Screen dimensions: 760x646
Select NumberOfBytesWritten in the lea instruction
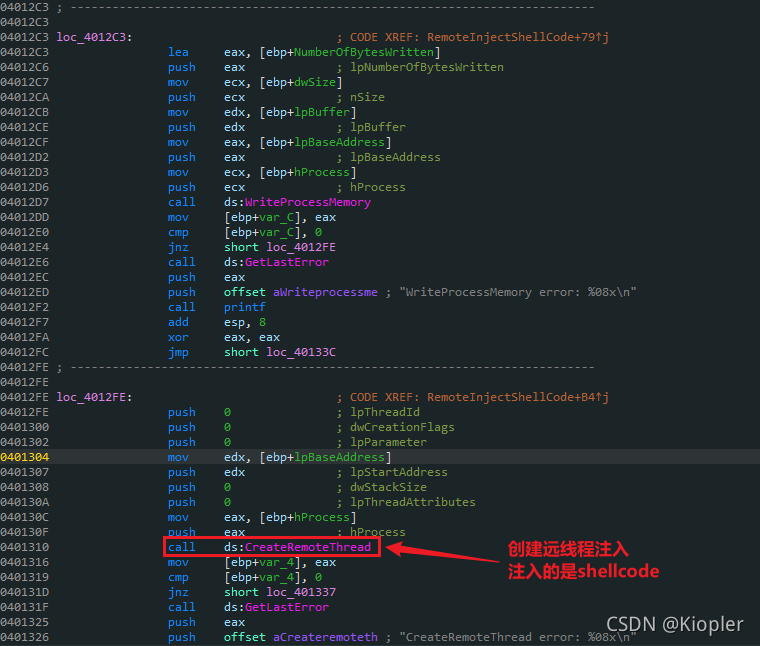pos(364,52)
